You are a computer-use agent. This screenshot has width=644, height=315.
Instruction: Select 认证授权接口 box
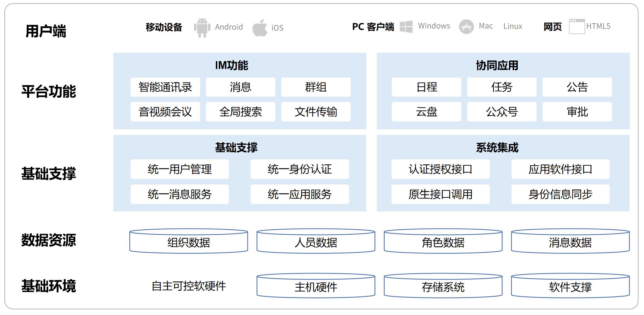click(x=441, y=169)
